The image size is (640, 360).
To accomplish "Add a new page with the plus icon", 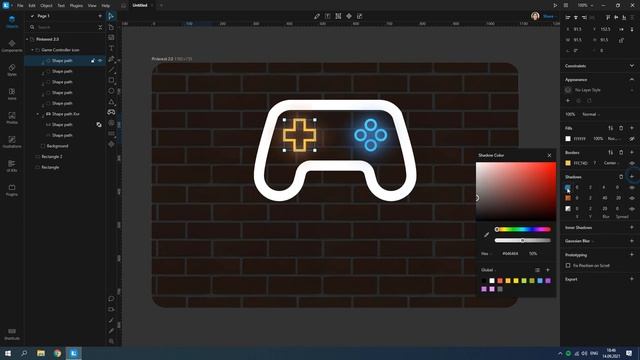I will tap(100, 16).
